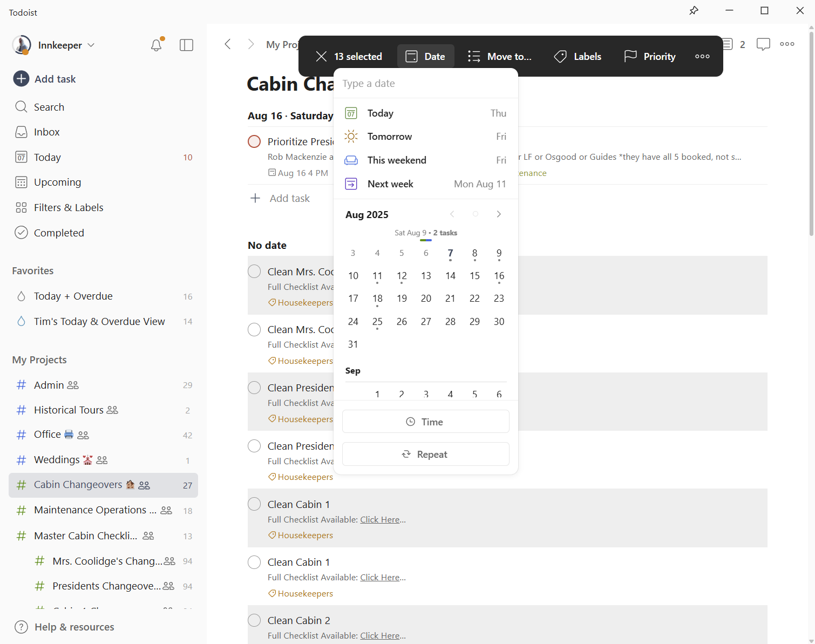
Task: Open the notifications bell
Action: [x=156, y=45]
